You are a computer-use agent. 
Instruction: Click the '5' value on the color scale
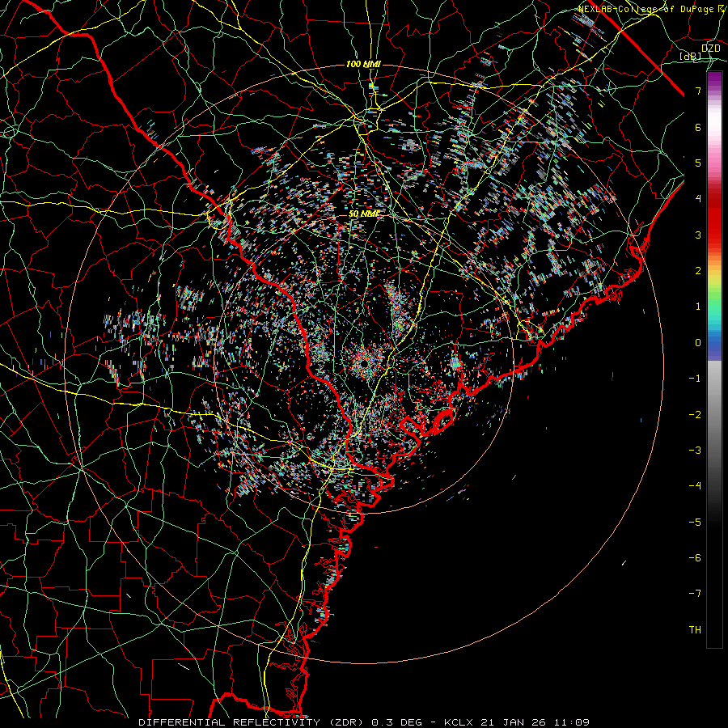[x=698, y=163]
